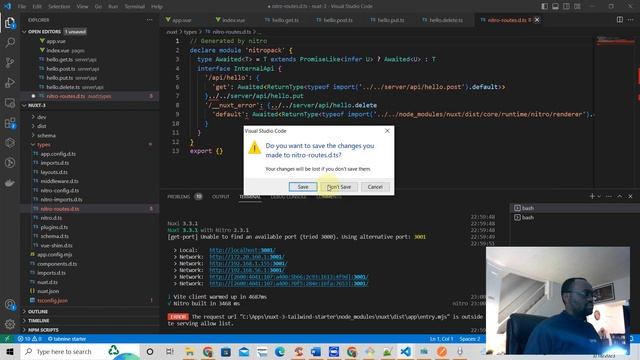Click Don't Save in the dialog
The height and width of the screenshot is (360, 640).
tap(339, 187)
